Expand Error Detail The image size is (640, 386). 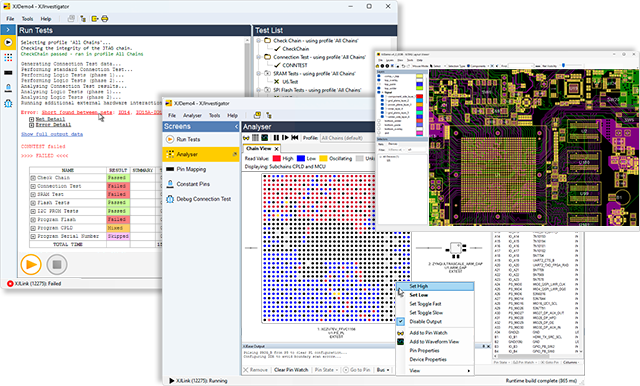31,125
